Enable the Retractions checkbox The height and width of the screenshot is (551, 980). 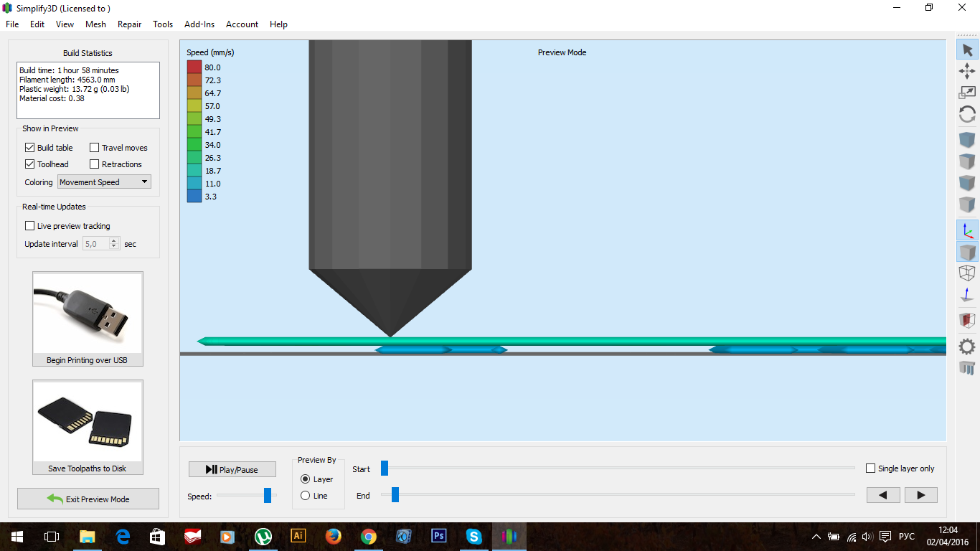(x=94, y=164)
